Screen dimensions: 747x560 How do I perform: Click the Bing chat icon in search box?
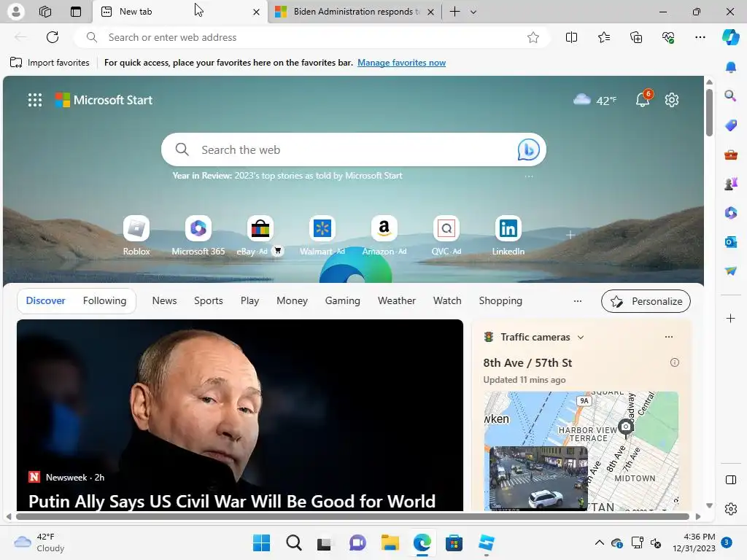tap(528, 149)
